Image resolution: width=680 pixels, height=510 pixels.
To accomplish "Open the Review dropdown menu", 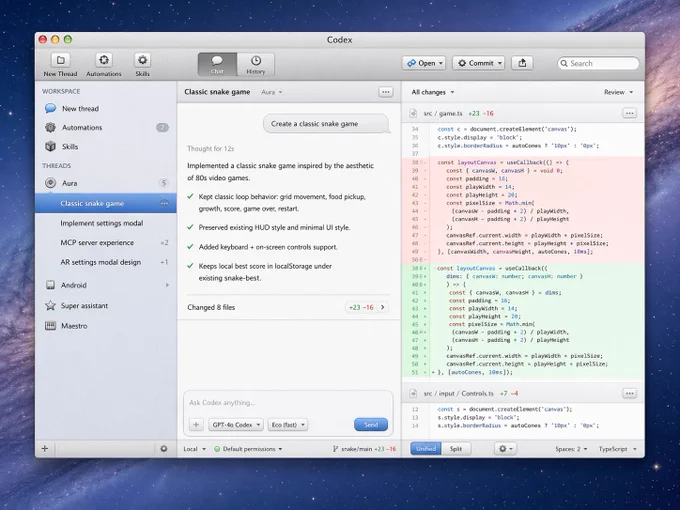I will 618,92.
